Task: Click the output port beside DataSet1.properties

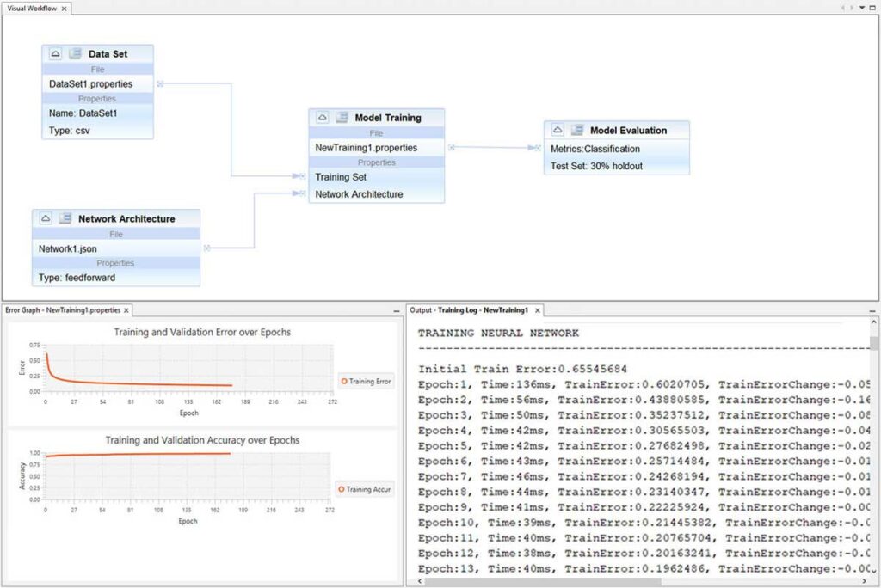Action: pyautogui.click(x=158, y=83)
